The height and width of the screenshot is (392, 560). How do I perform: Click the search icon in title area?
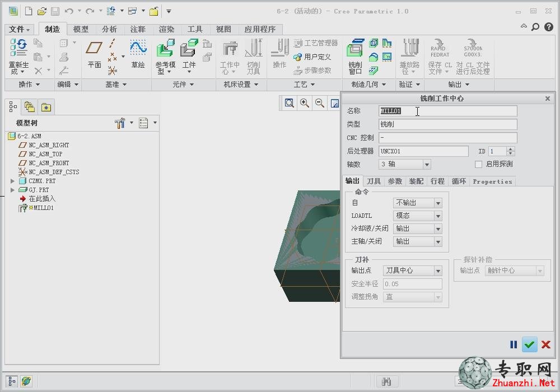click(x=535, y=27)
